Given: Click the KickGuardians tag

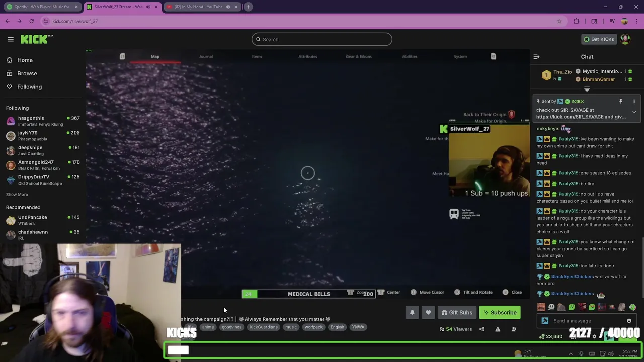Looking at the screenshot, I should click(x=263, y=327).
